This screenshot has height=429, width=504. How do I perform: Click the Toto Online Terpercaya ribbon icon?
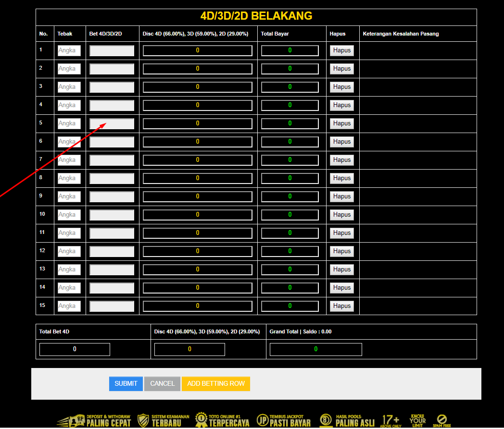pyautogui.click(x=201, y=420)
